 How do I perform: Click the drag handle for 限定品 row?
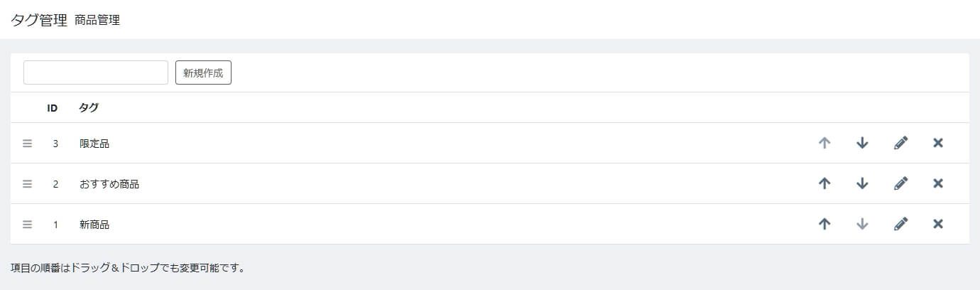point(28,144)
